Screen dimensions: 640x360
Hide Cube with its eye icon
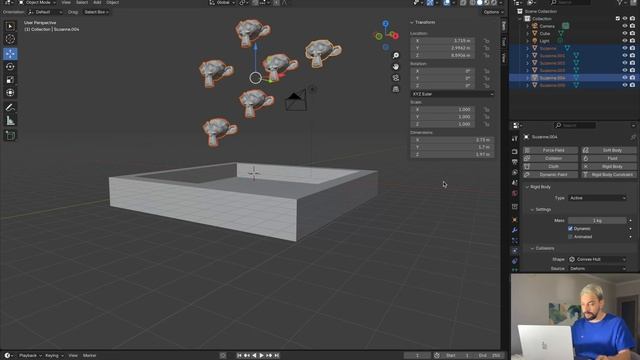pos(624,33)
